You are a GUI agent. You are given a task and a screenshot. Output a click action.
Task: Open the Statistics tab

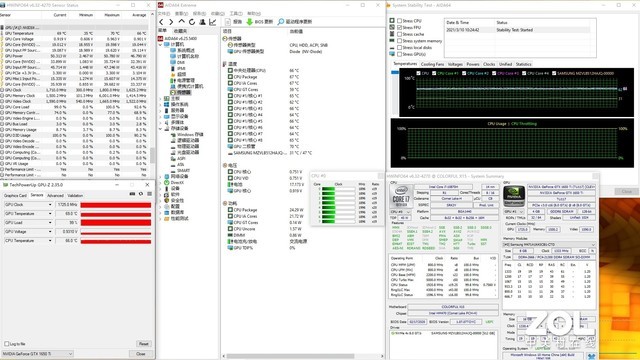[x=523, y=64]
